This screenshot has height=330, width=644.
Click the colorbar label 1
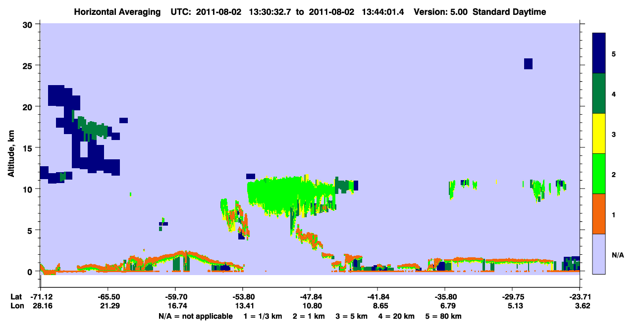point(613,215)
